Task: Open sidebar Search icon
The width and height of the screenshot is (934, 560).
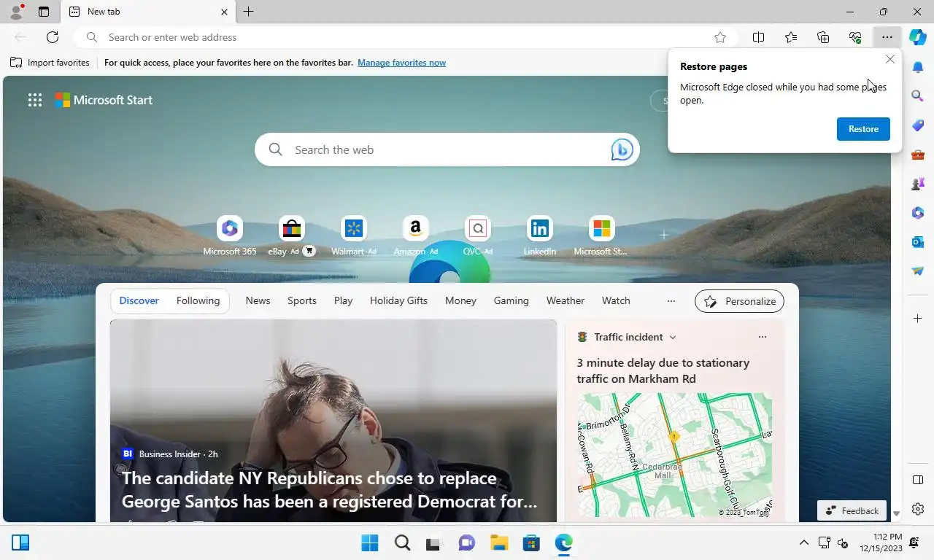Action: [918, 96]
